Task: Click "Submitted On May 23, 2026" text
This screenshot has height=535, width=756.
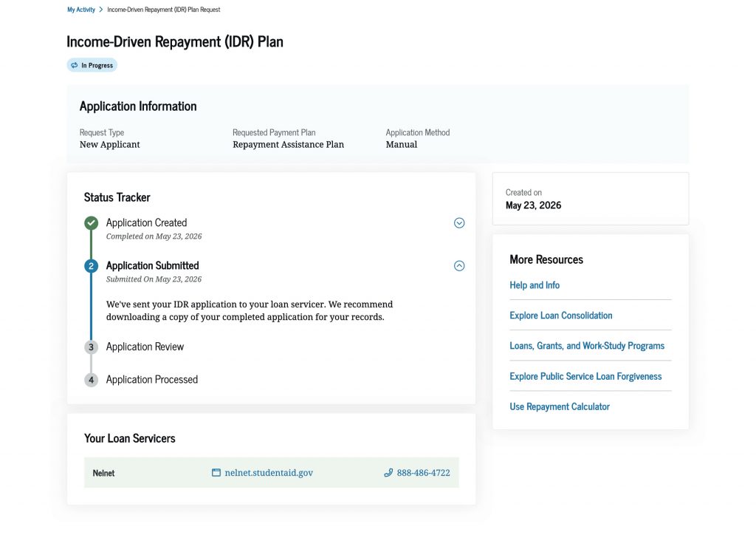Action: [x=154, y=279]
